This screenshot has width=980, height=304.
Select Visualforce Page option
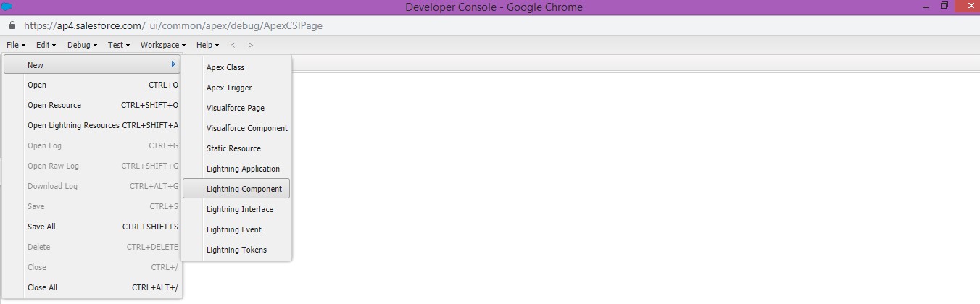pyautogui.click(x=235, y=108)
